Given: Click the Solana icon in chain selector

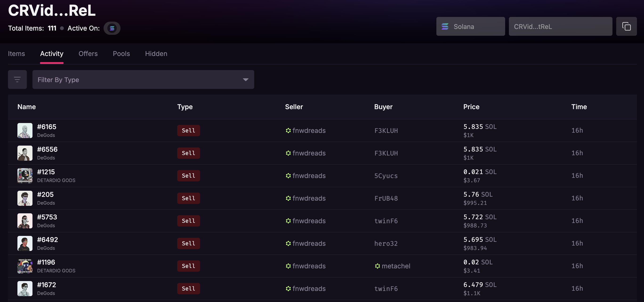Looking at the screenshot, I should coord(445,27).
